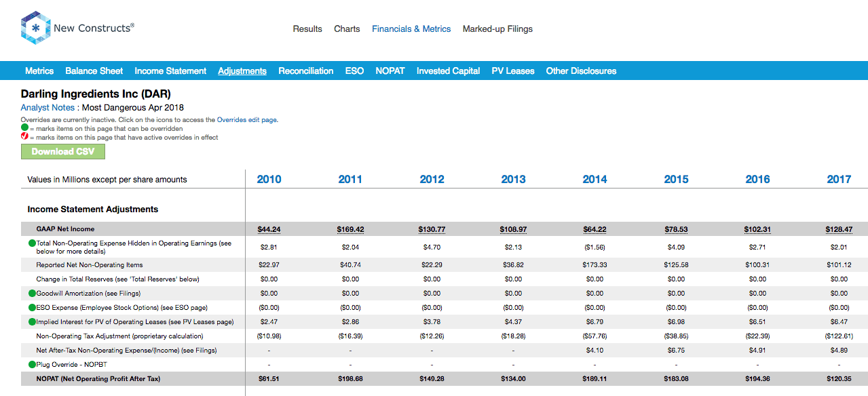This screenshot has height=396, width=868.
Task: Click Implied Interest value $6.98
Action: [x=676, y=321]
